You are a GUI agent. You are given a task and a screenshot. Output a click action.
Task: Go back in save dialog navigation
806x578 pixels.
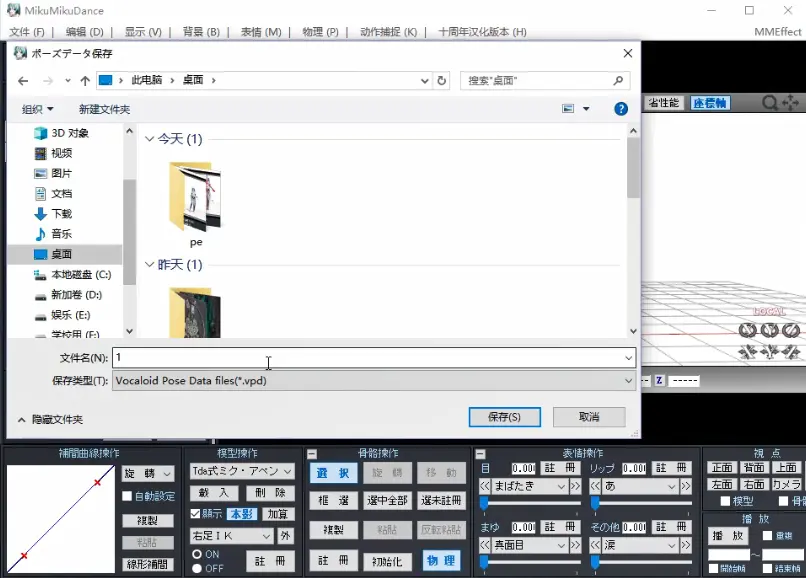click(x=23, y=81)
